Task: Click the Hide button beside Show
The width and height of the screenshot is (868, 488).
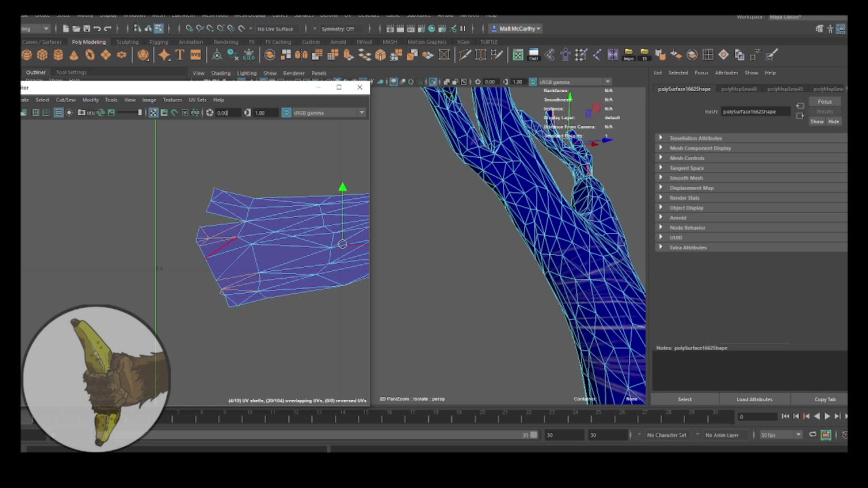Action: click(833, 121)
